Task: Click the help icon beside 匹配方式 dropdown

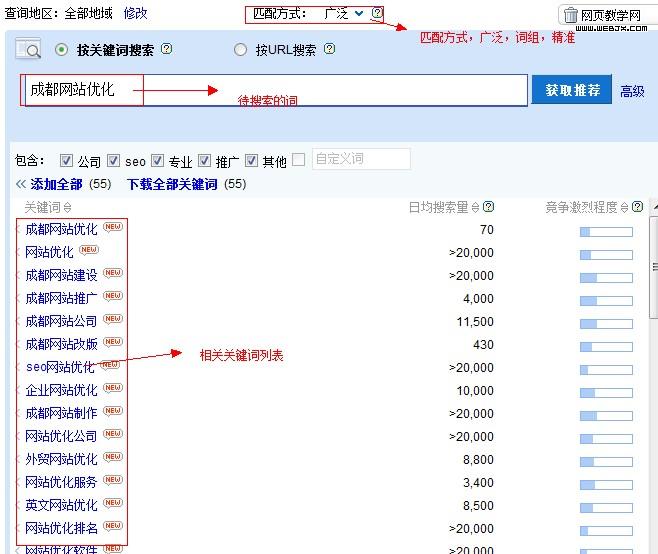Action: (x=377, y=14)
